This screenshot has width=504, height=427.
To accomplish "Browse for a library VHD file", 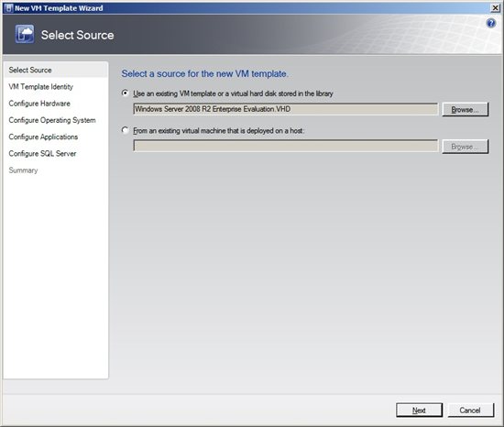I will pos(466,110).
